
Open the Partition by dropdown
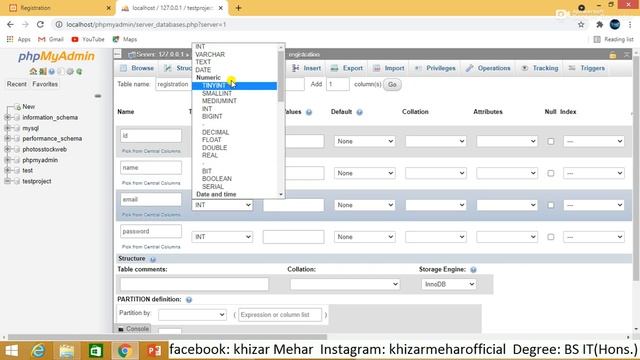(192, 315)
